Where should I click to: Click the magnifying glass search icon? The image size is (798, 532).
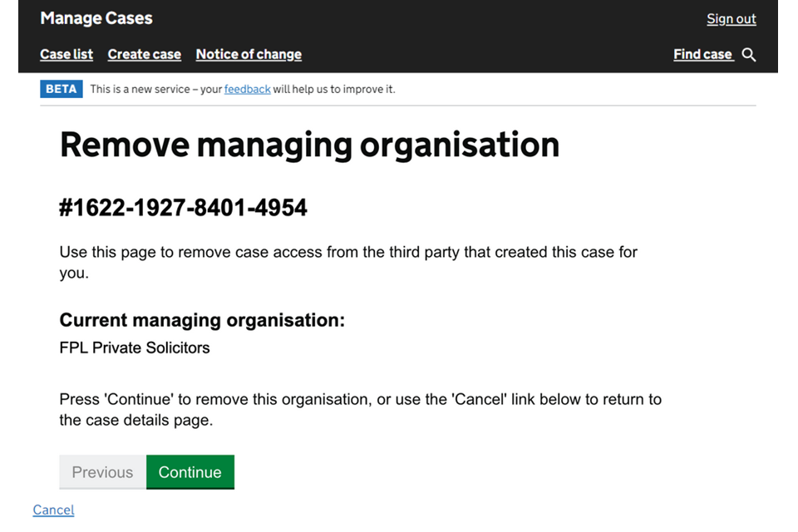pos(748,55)
